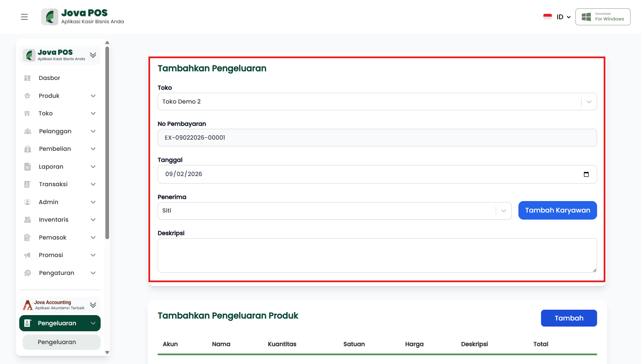Image resolution: width=641 pixels, height=364 pixels.
Task: Click the Pelanggan people icon
Action: [x=27, y=131]
